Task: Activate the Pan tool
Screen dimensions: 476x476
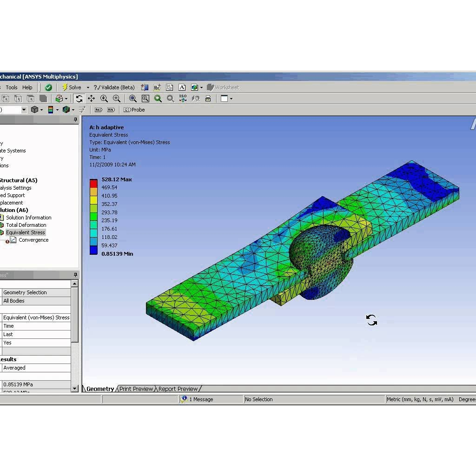Action: pyautogui.click(x=91, y=99)
